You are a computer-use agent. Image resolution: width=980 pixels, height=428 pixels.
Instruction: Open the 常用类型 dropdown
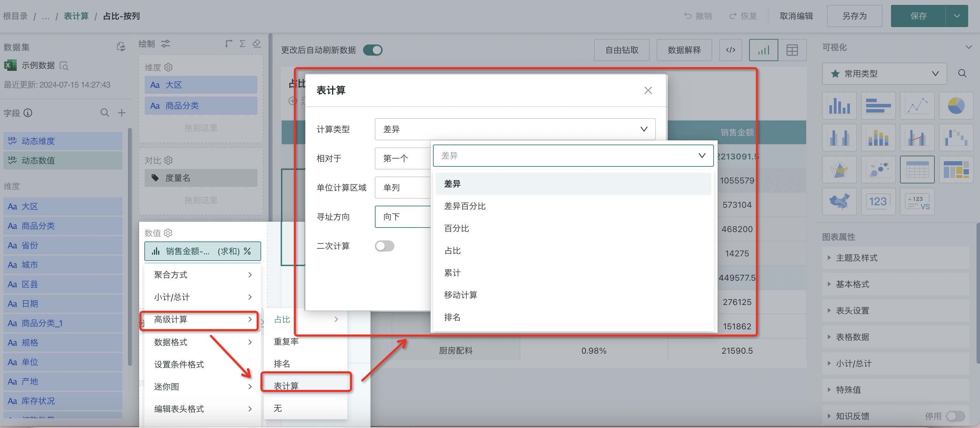coord(884,74)
